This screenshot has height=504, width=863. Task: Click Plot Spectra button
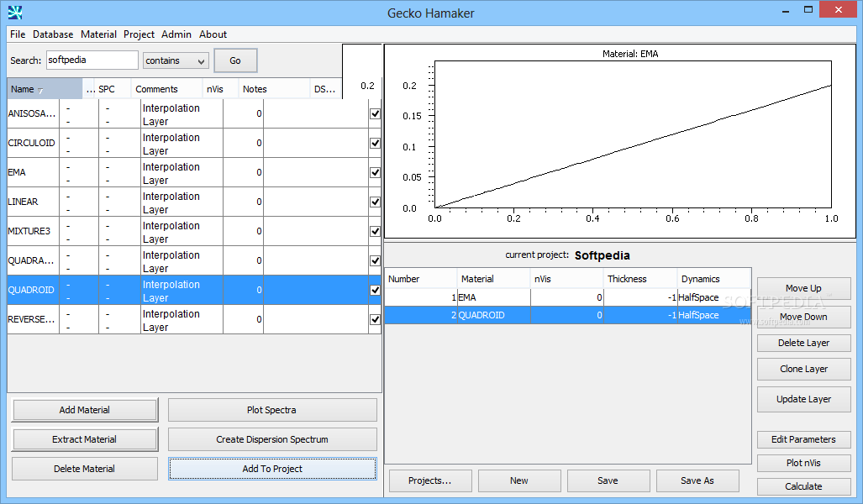tap(272, 410)
